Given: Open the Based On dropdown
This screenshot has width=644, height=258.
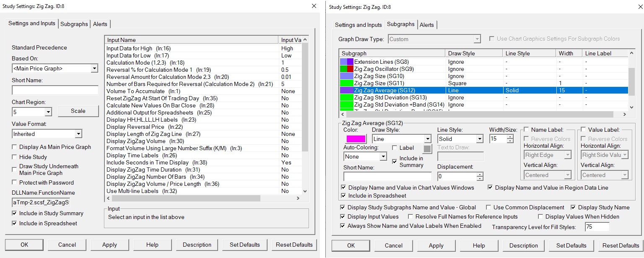Looking at the screenshot, I should 94,68.
